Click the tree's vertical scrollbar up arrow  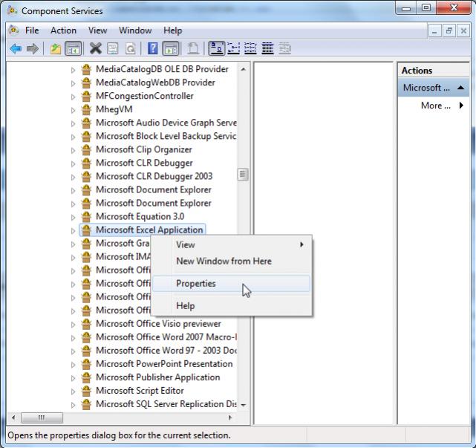243,69
